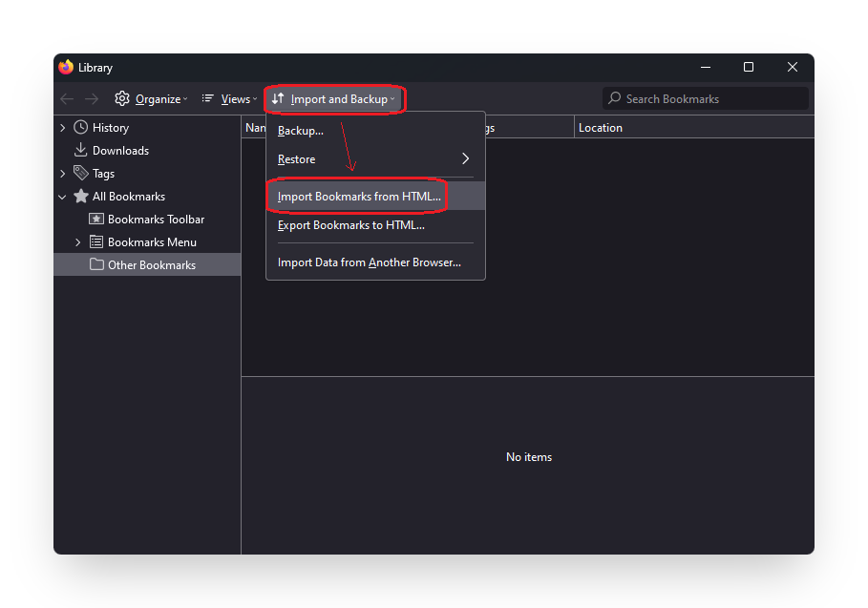
Task: Expand the Tags tree node
Action: [x=63, y=173]
